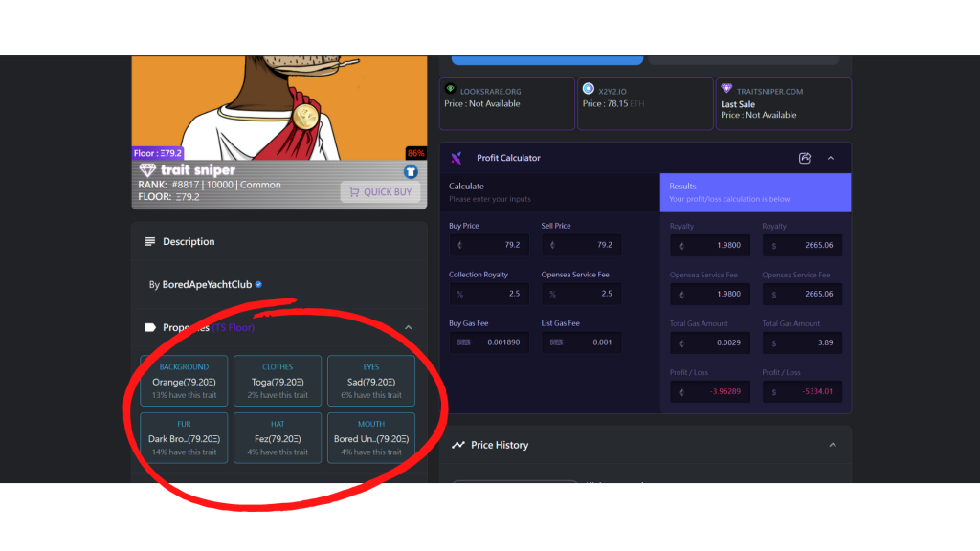Viewport: 980px width, 551px height.
Task: Click the Opensea Service Fee ETH result
Action: (710, 295)
